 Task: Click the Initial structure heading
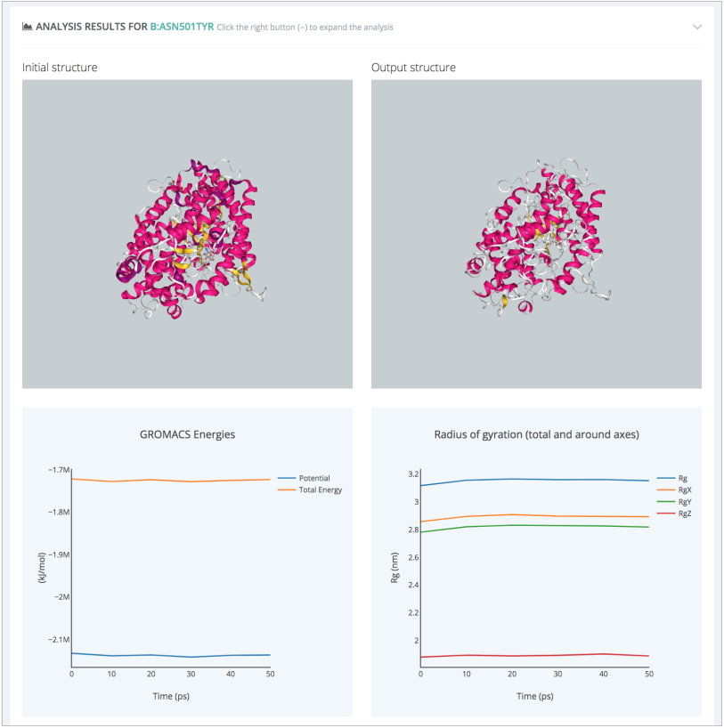[60, 68]
